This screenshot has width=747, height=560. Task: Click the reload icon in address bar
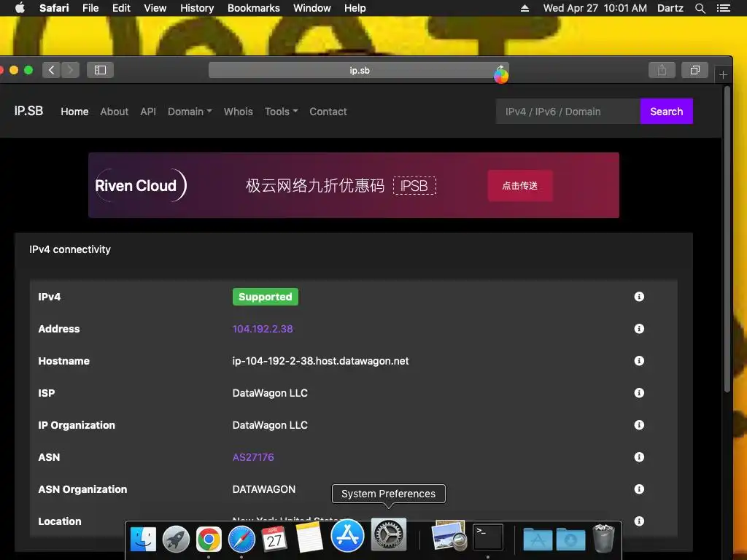pos(500,70)
